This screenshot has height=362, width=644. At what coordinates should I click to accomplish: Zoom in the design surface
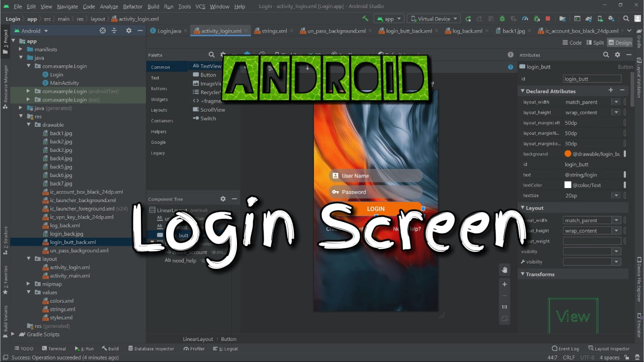click(x=505, y=284)
